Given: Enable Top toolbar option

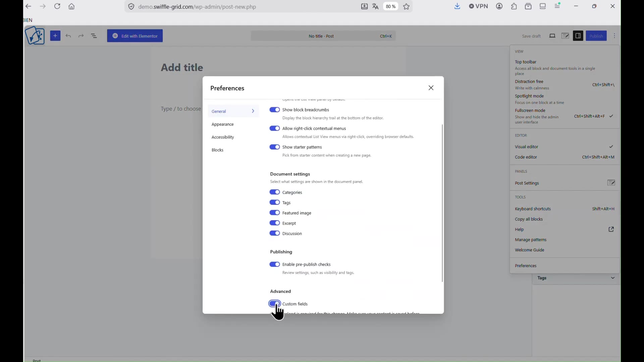Looking at the screenshot, I should (x=565, y=68).
